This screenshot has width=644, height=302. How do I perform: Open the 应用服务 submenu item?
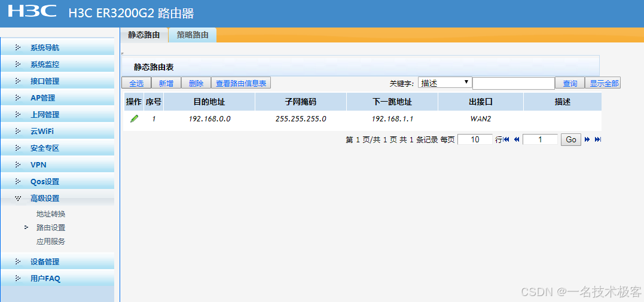coord(51,242)
